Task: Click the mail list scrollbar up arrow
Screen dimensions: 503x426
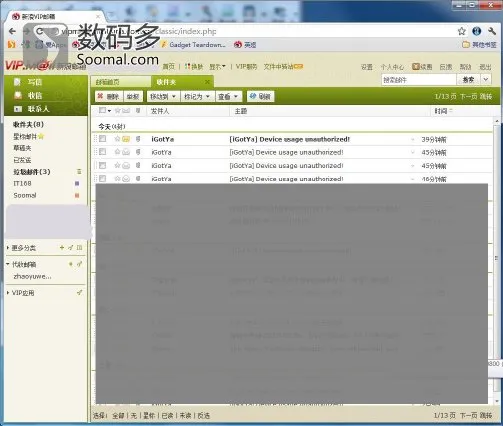Action: pyautogui.click(x=497, y=121)
